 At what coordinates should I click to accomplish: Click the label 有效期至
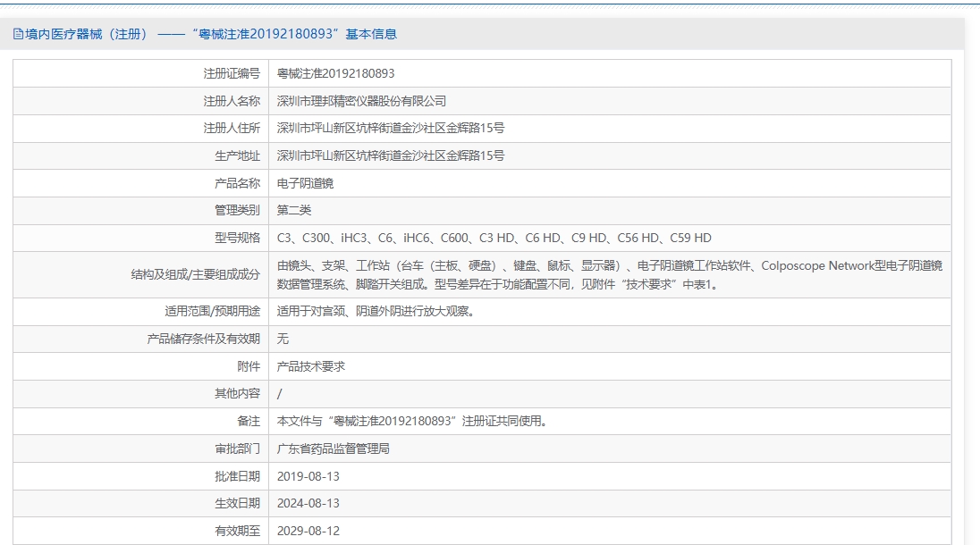[x=237, y=531]
